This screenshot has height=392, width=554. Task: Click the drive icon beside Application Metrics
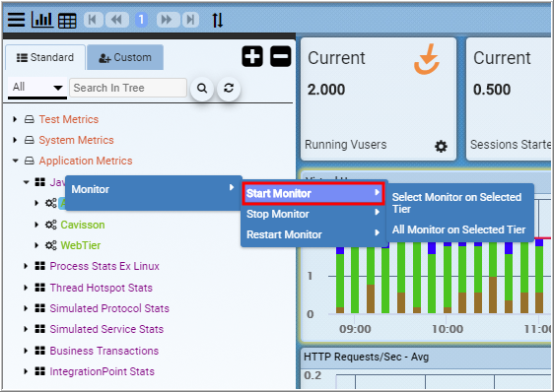pyautogui.click(x=30, y=161)
